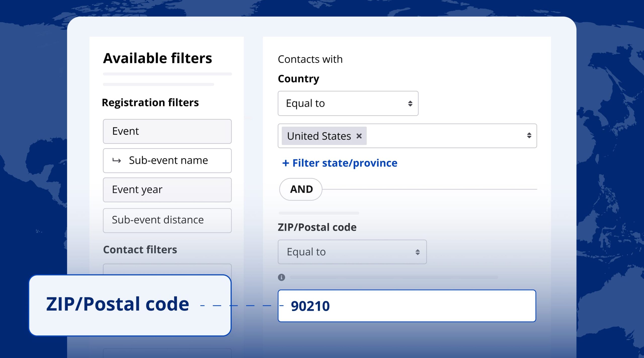644x358 pixels.
Task: Remove the United States tag
Action: (x=359, y=136)
